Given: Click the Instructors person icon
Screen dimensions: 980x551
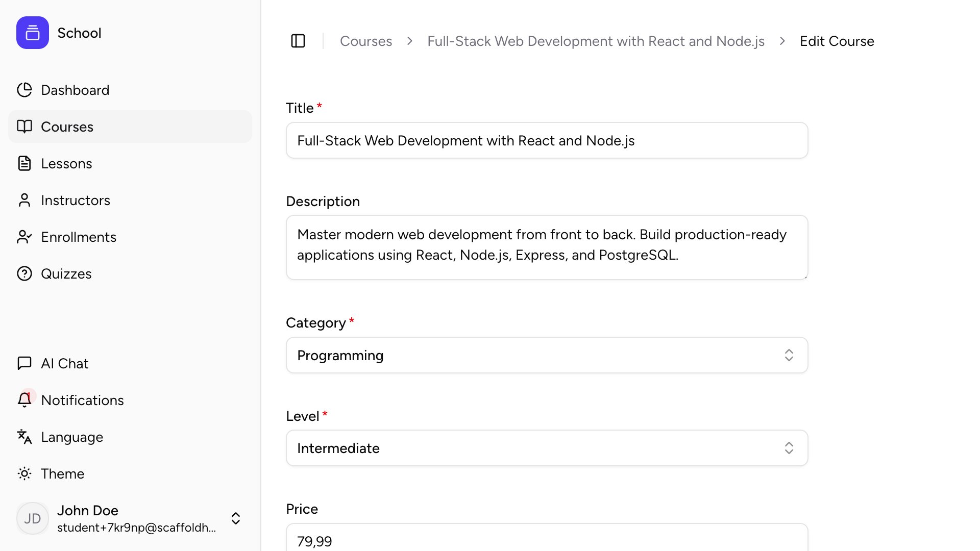Looking at the screenshot, I should coord(24,200).
